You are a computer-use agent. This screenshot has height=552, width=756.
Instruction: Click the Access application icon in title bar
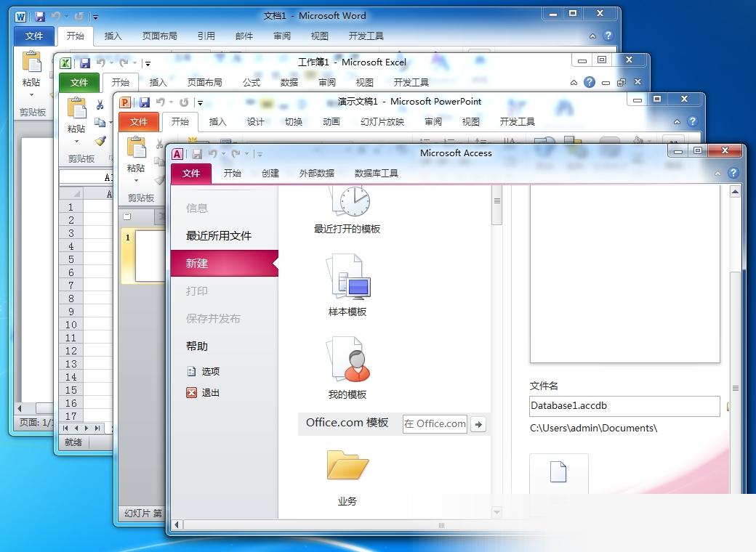click(x=177, y=154)
